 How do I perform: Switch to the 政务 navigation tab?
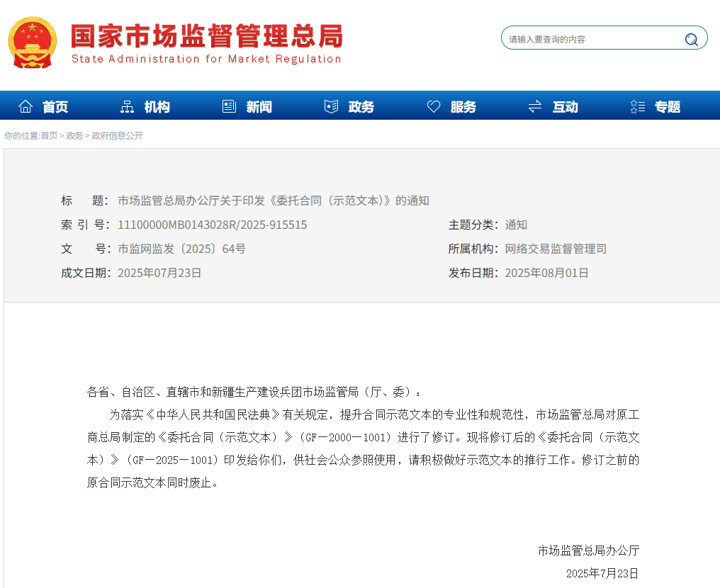click(361, 106)
